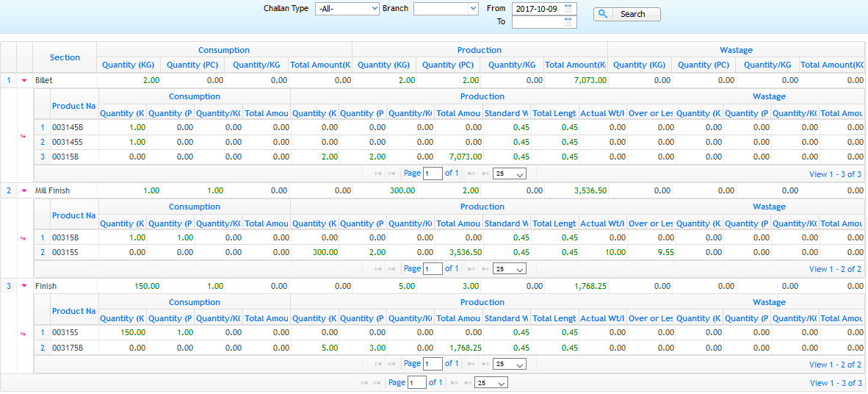Click the pink subgrid arrow under Billet

(x=23, y=136)
